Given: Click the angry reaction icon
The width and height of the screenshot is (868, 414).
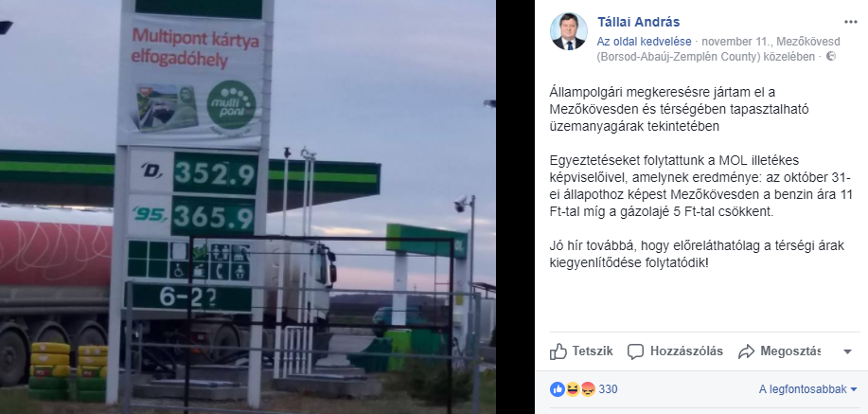Looking at the screenshot, I should coord(587,389).
